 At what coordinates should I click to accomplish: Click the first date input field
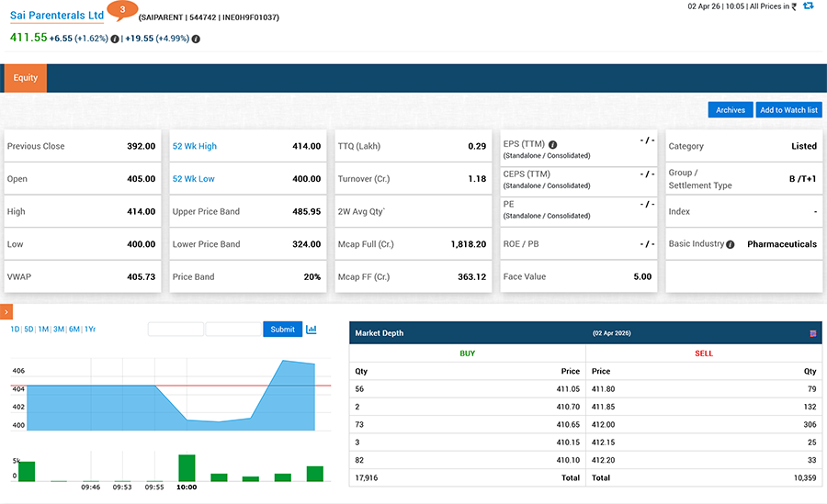pyautogui.click(x=176, y=330)
